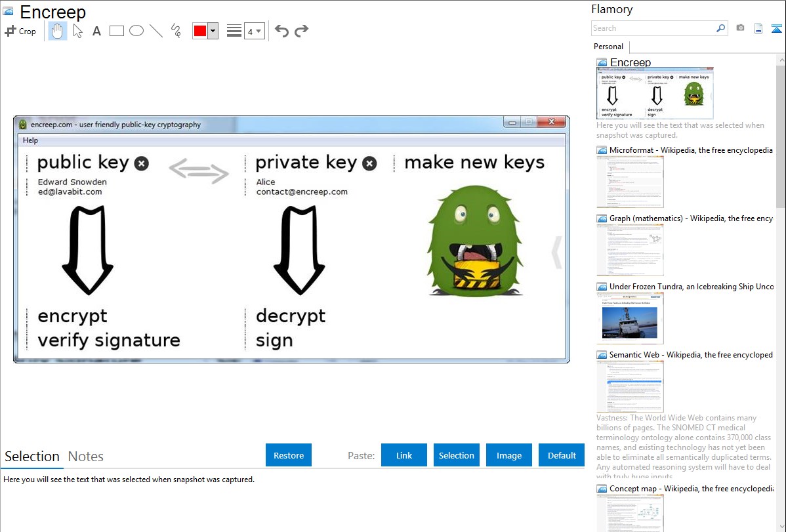Click the Paste Default button

[562, 455]
